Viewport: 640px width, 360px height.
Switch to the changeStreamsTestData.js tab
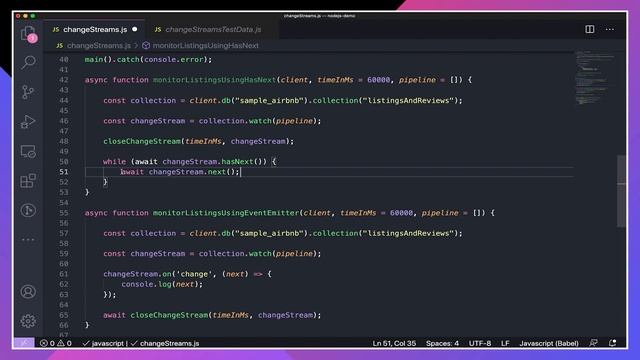[213, 29]
